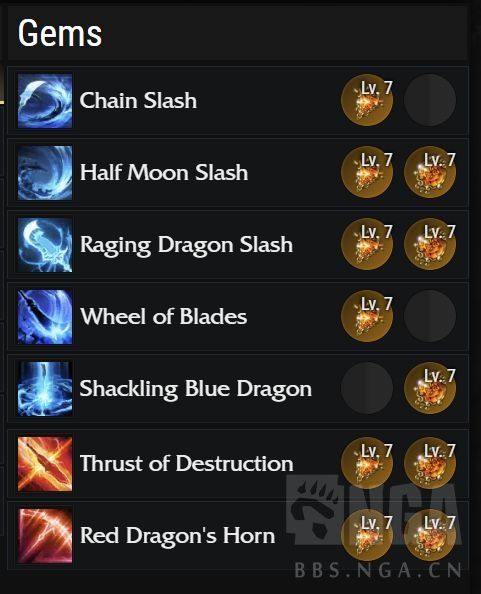The height and width of the screenshot is (594, 481).
Task: Select the Half Moon Slash skill icon
Action: [45, 173]
